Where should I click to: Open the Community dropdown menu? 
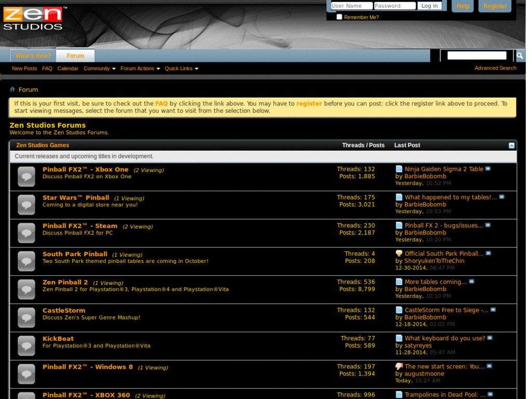point(99,69)
